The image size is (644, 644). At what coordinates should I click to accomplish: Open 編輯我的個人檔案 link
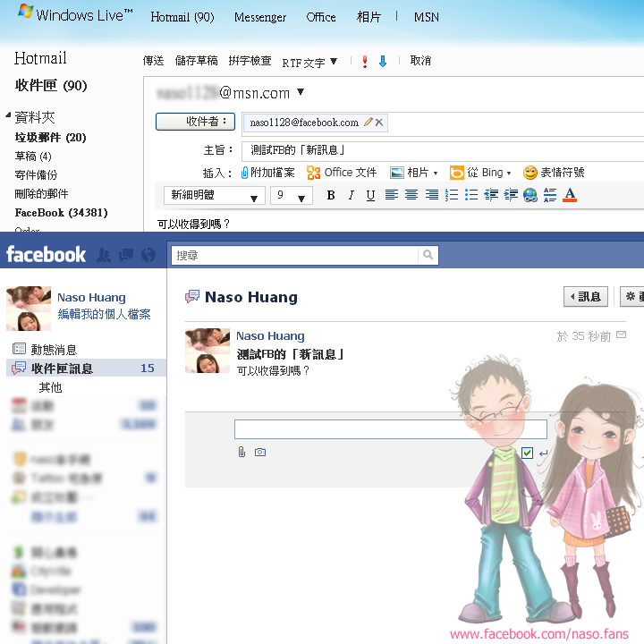(x=104, y=314)
